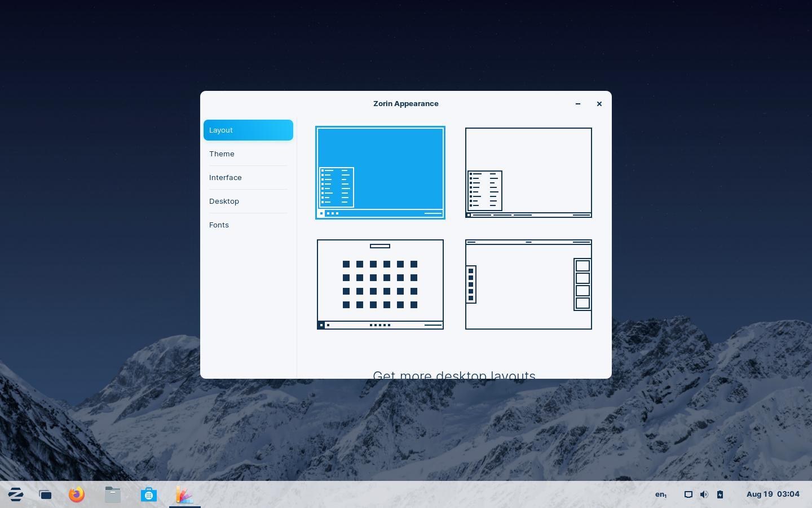Image resolution: width=812 pixels, height=508 pixels.
Task: Open the Zorin start menu
Action: point(16,494)
